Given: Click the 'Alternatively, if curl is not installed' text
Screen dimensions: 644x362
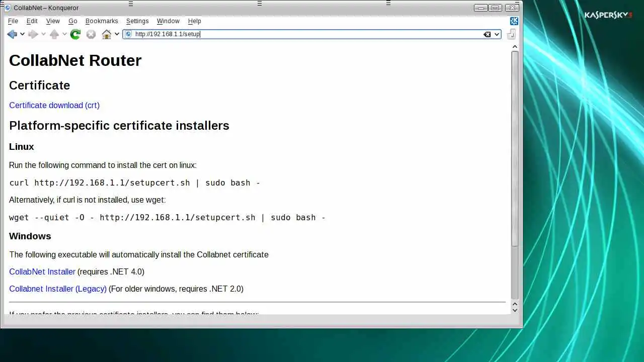Looking at the screenshot, I should pos(87,200).
